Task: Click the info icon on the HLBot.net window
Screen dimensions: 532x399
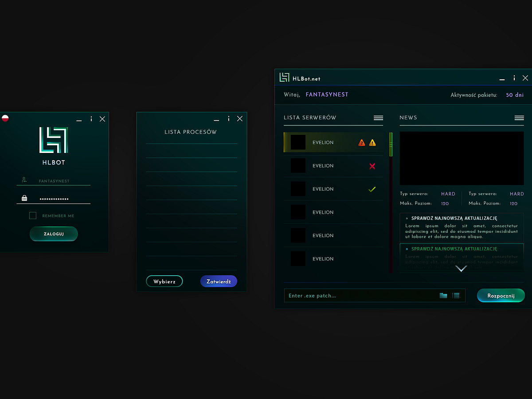Action: pyautogui.click(x=514, y=78)
